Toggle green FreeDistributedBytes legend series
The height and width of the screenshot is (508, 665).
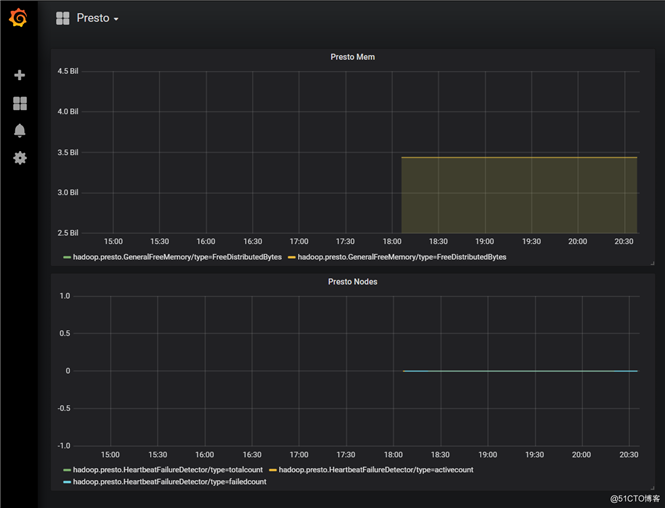[177, 257]
